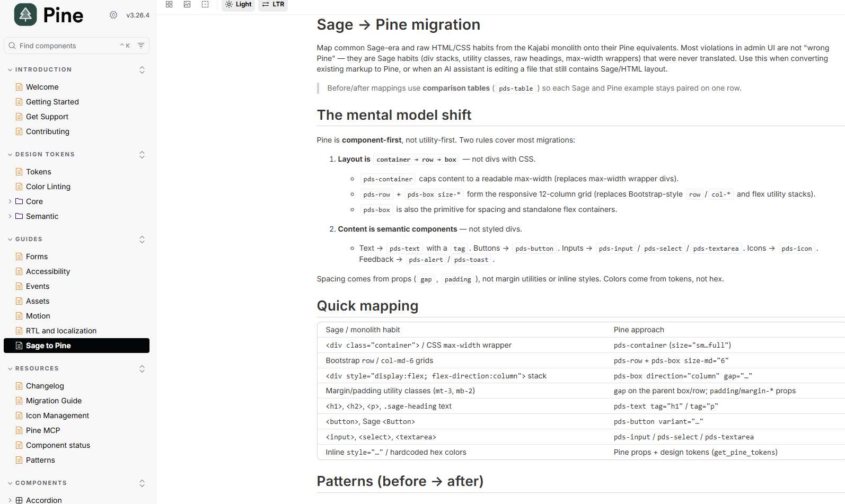Click the v3.26.4 version label
The height and width of the screenshot is (504, 845).
coord(138,15)
